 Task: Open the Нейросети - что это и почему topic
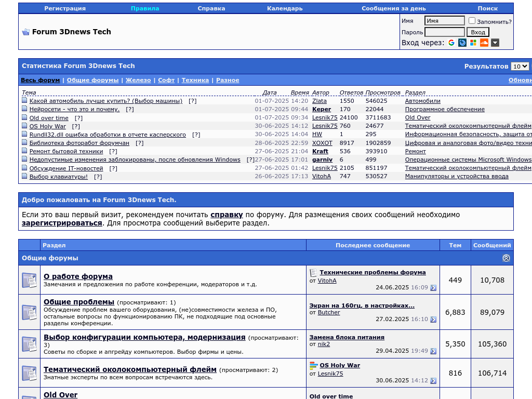tap(74, 109)
